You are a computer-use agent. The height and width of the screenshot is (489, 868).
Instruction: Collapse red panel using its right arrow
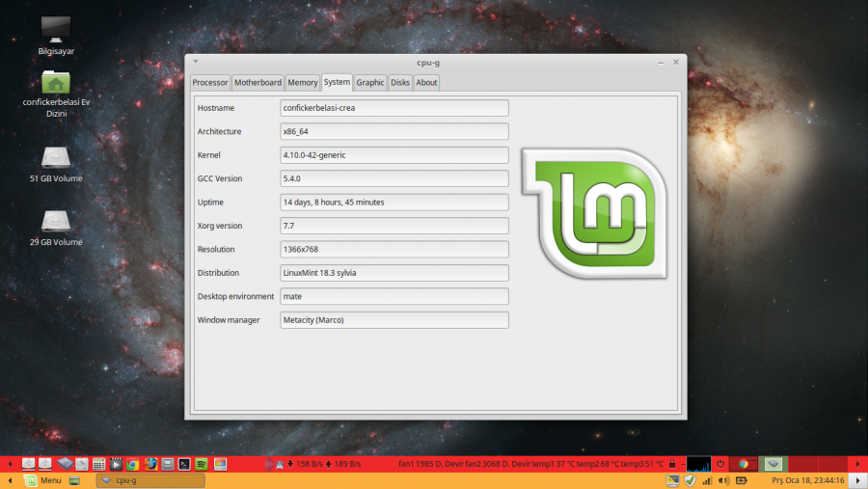(x=857, y=464)
